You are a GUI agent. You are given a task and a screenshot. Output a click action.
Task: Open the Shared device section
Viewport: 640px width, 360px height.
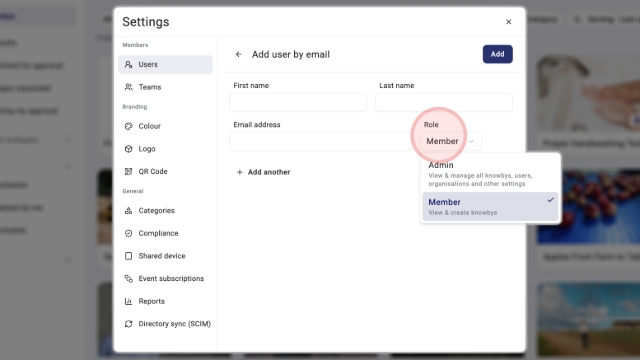pos(165,256)
